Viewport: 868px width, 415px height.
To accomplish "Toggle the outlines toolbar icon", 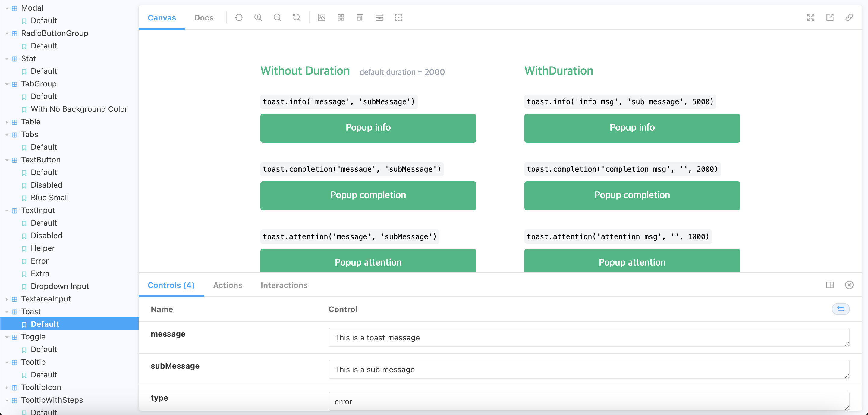I will click(399, 17).
